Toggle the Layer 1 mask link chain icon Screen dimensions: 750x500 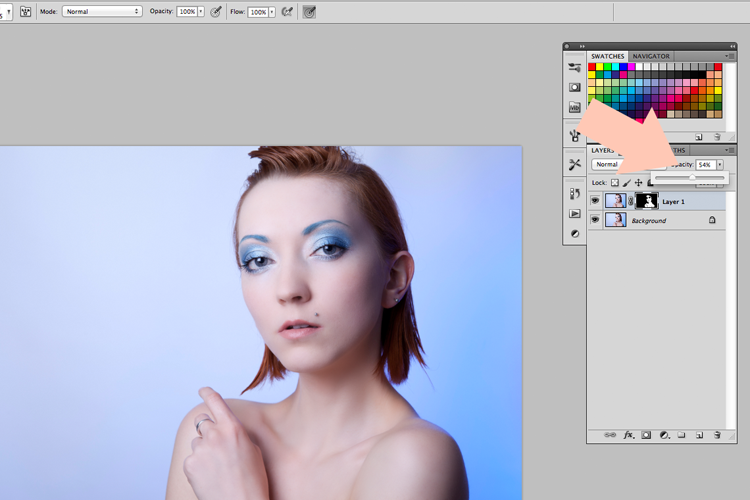click(x=631, y=201)
